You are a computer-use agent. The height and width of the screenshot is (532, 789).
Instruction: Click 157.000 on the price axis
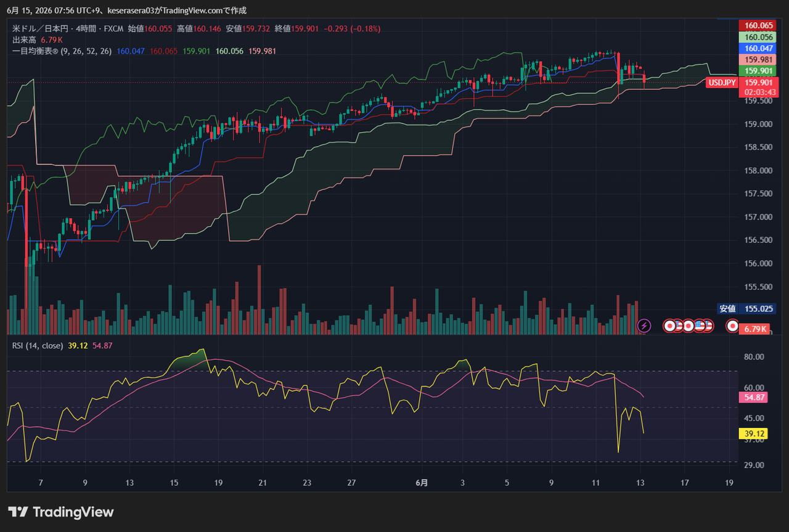pyautogui.click(x=757, y=217)
